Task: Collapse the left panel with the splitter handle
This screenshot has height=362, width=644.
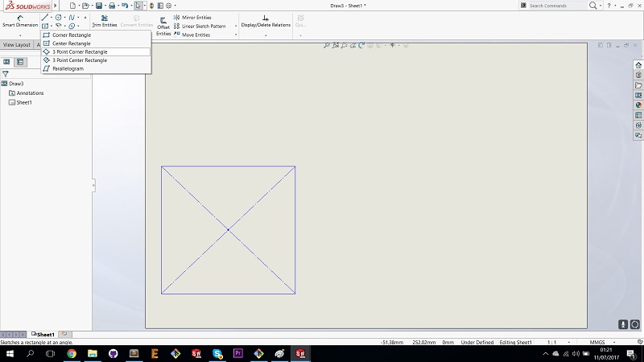Action: pyautogui.click(x=93, y=186)
